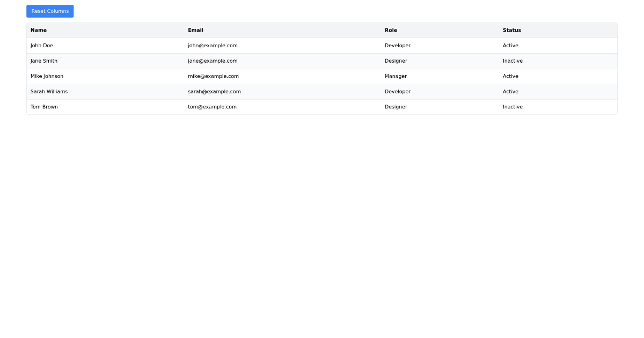The image size is (644, 338).
Task: Select the Name column header
Action: [39, 30]
